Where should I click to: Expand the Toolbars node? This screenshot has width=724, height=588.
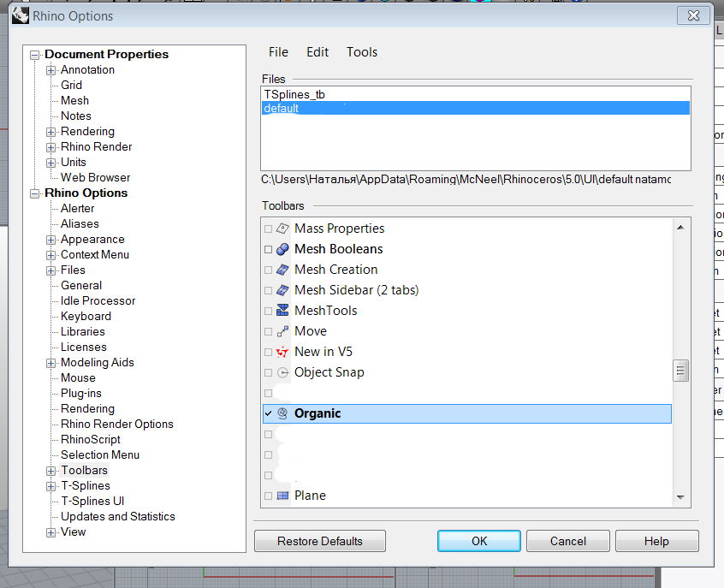[50, 471]
